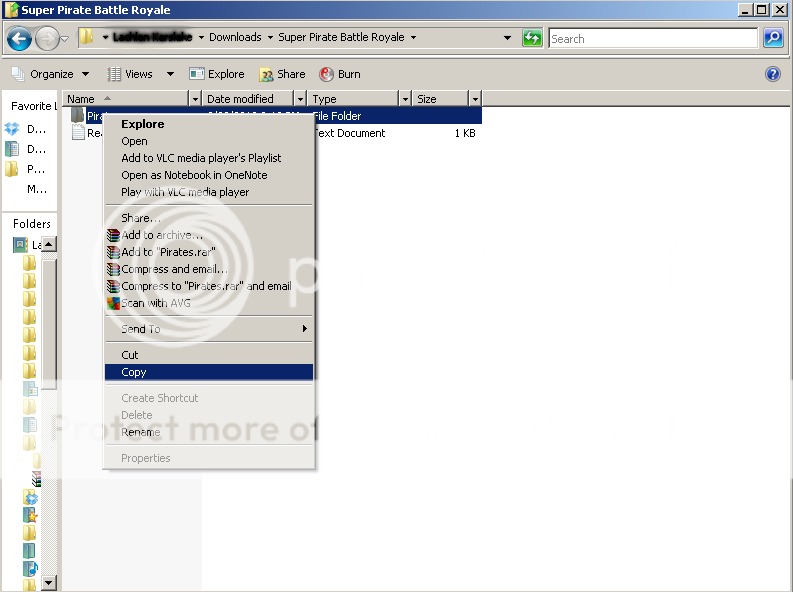Click Explore in the toolbar
The image size is (793, 592).
pos(217,74)
